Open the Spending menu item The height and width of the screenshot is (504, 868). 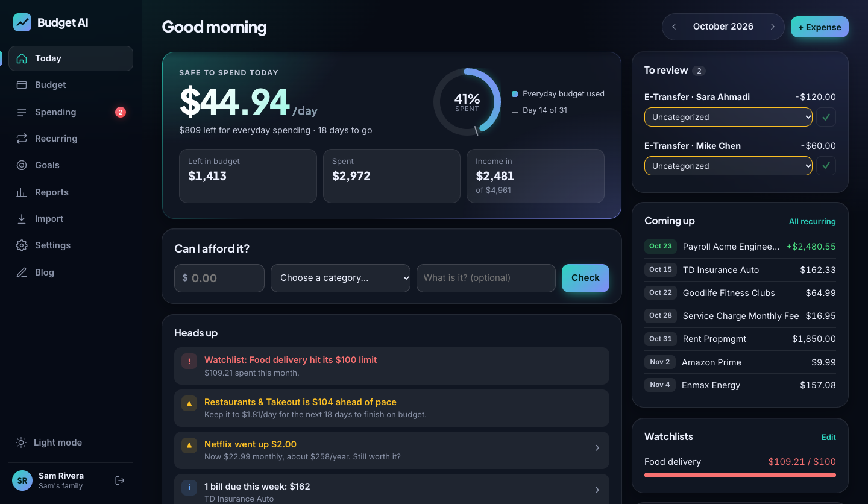coord(71,112)
